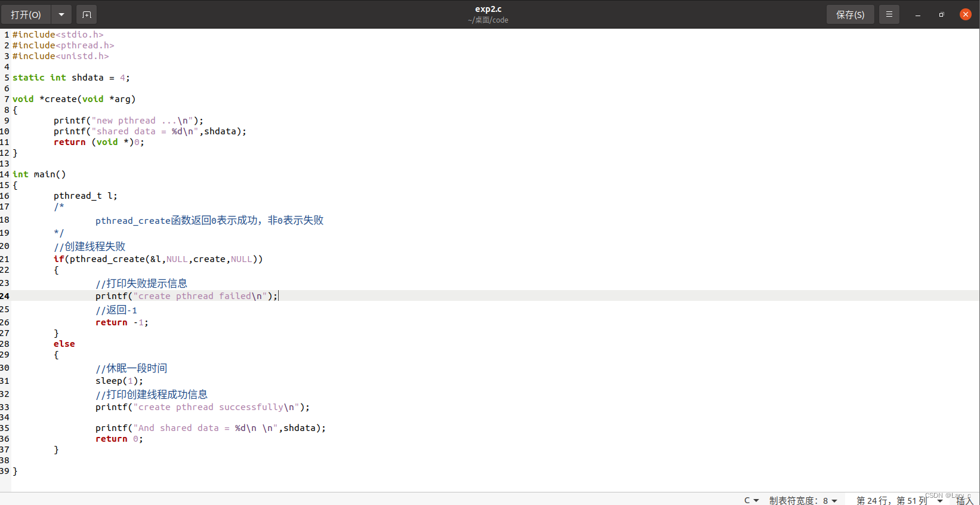The height and width of the screenshot is (505, 980).
Task: Click the comment '//创建线程失败'
Action: point(90,247)
